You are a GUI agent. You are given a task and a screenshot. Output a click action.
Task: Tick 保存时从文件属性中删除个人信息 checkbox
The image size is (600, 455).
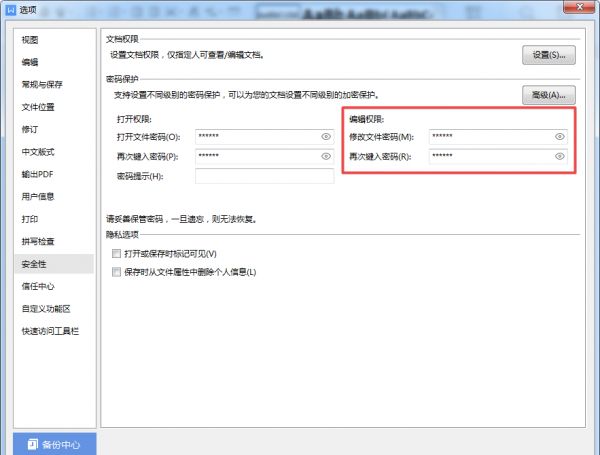coord(117,272)
